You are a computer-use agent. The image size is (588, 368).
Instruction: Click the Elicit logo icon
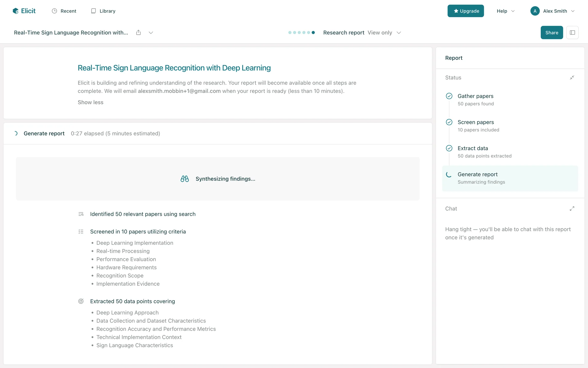(16, 11)
